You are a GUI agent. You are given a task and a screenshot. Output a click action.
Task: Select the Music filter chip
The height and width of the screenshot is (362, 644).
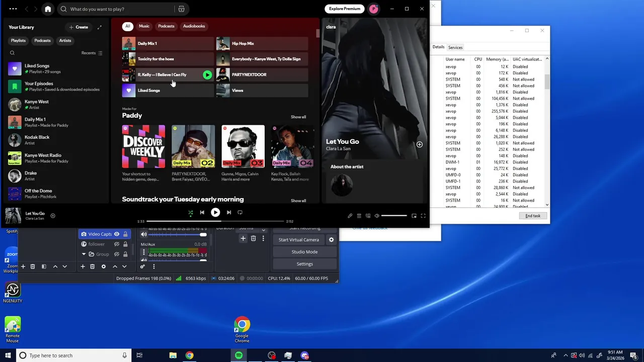[144, 26]
